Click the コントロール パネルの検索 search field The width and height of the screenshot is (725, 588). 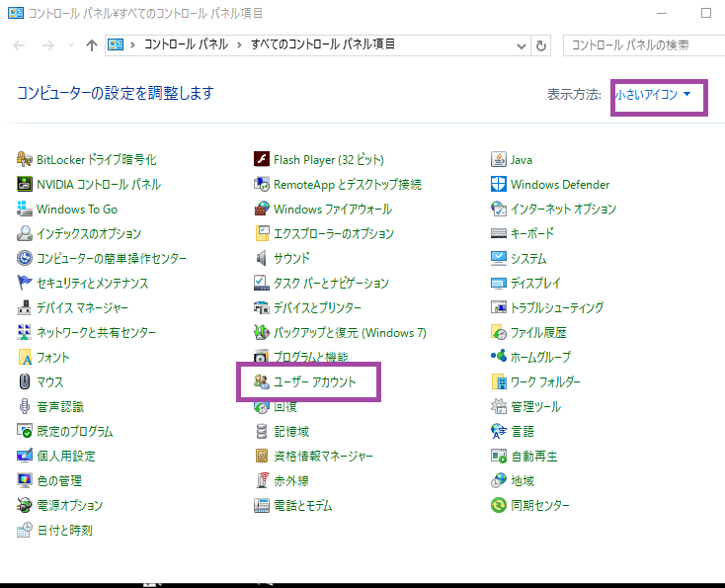[x=644, y=45]
